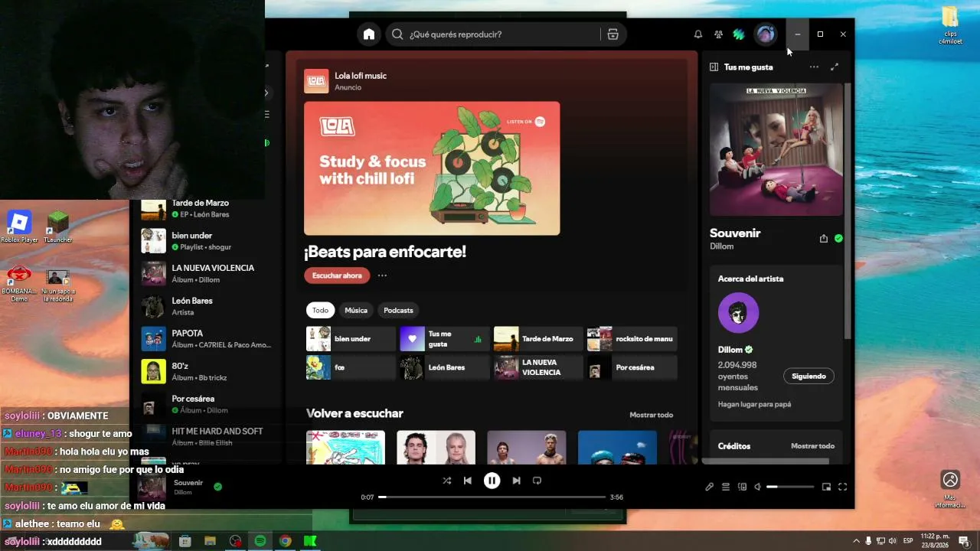Open the 'Tus me gusta' shortcut tile

(x=445, y=339)
